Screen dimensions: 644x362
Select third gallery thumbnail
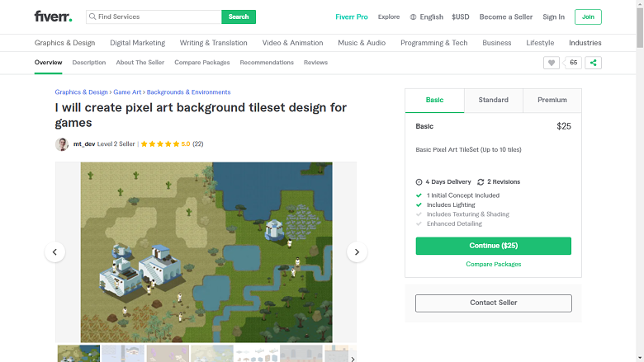(x=168, y=354)
